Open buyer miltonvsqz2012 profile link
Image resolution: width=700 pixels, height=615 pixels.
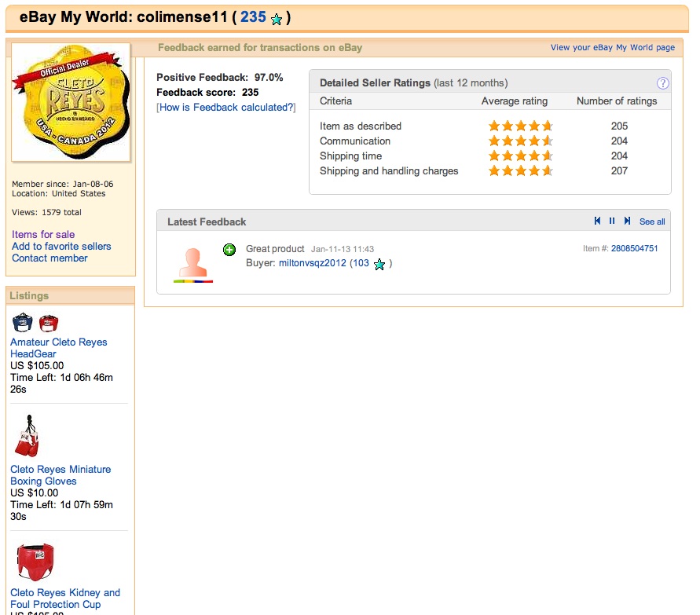click(312, 264)
